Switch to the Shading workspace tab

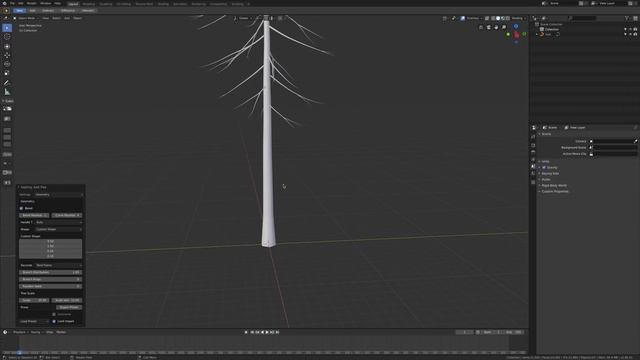click(163, 4)
